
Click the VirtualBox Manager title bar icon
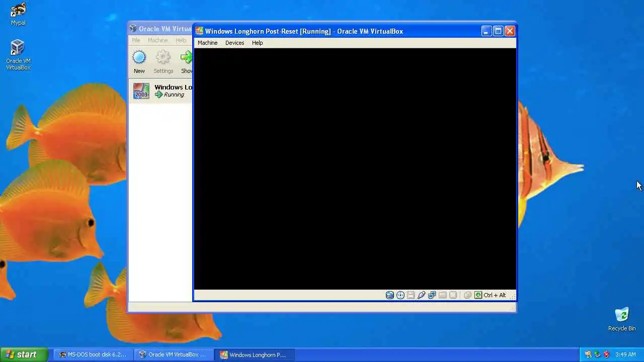tap(133, 29)
